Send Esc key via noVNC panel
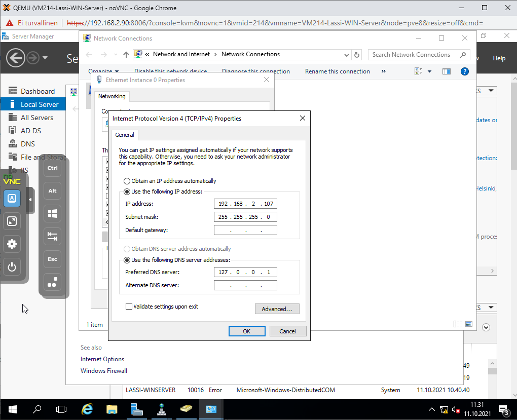The height and width of the screenshot is (420, 517). (x=52, y=259)
